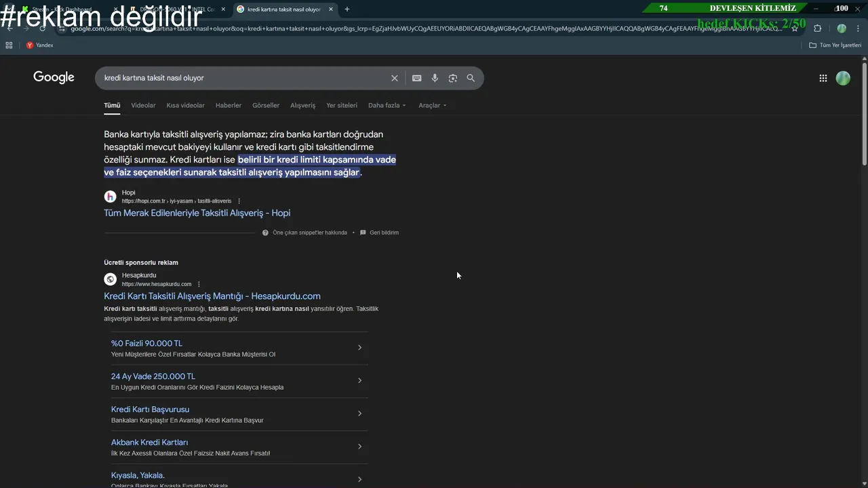This screenshot has height=488, width=868.
Task: Click the Google logo
Action: tap(54, 77)
